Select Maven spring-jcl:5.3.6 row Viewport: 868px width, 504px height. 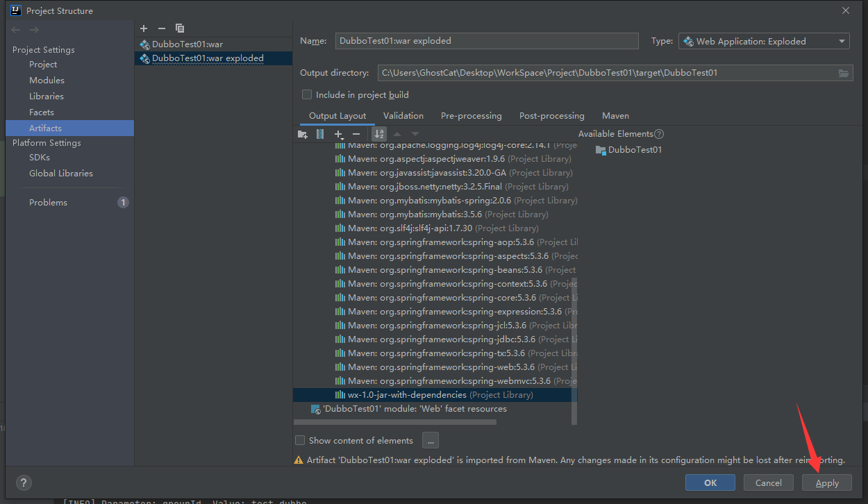(435, 326)
